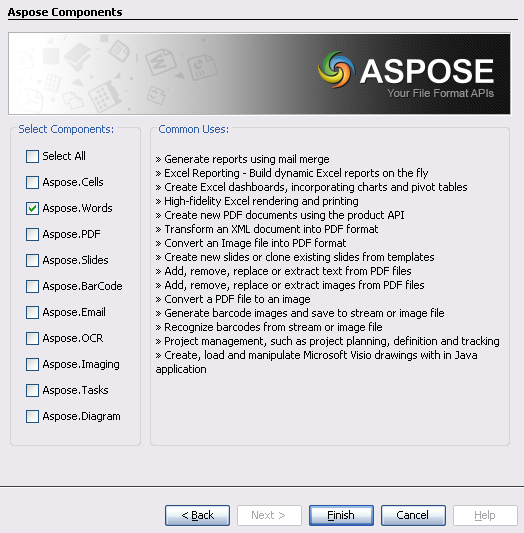Image resolution: width=524 pixels, height=533 pixels.
Task: Select Aspose.Imaging component
Action: [32, 364]
